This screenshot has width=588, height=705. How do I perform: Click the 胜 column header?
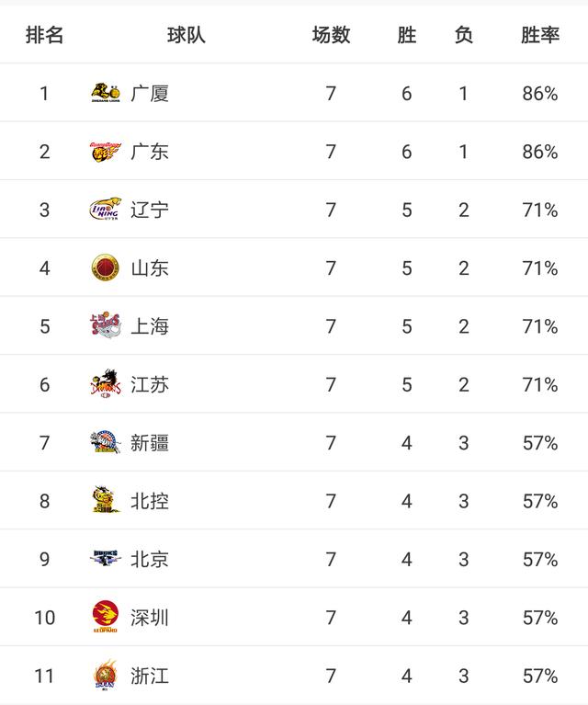click(407, 35)
